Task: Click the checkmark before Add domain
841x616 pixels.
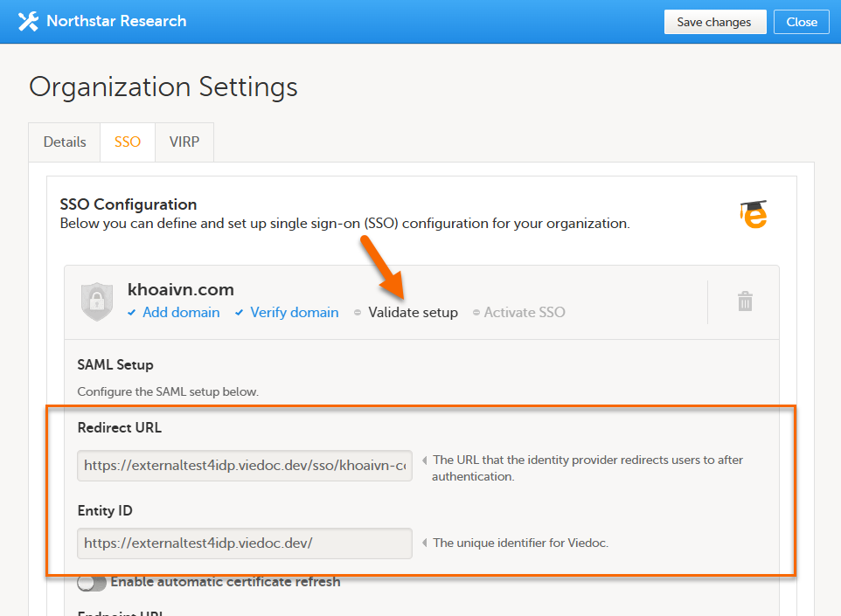Action: point(132,313)
